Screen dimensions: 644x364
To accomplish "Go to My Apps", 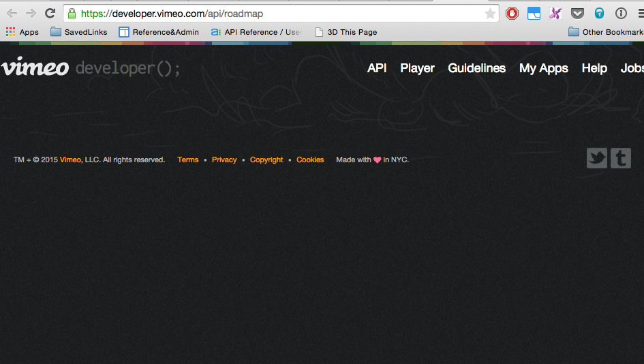I will click(544, 68).
